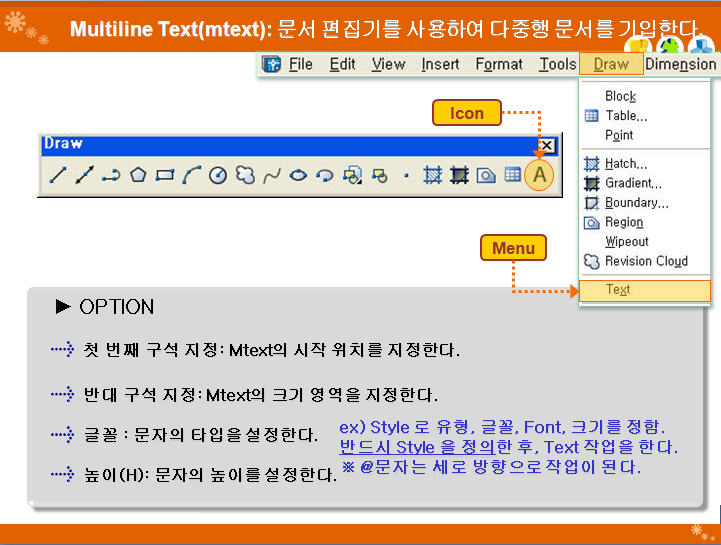Select the Rectangle tool icon
This screenshot has width=721, height=545.
(x=165, y=175)
